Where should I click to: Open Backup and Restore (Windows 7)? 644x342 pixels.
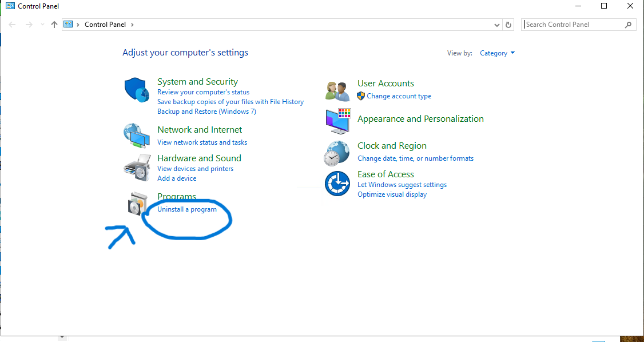coord(206,112)
